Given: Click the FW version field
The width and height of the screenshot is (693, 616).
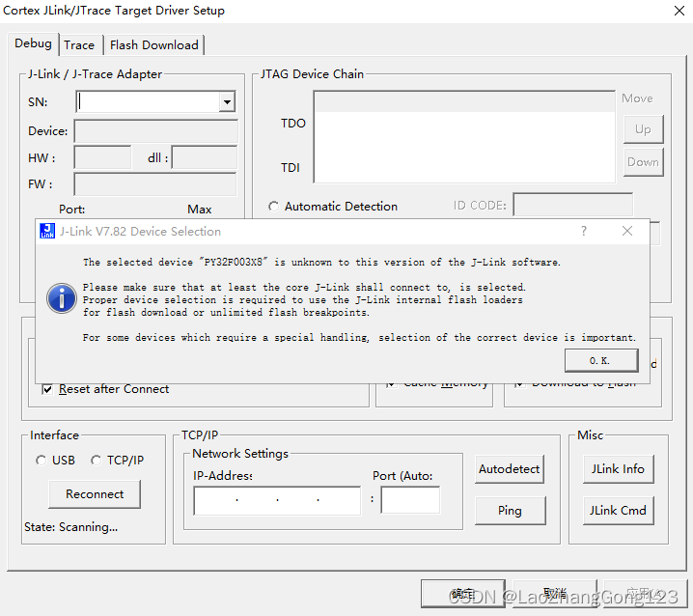Looking at the screenshot, I should (155, 184).
